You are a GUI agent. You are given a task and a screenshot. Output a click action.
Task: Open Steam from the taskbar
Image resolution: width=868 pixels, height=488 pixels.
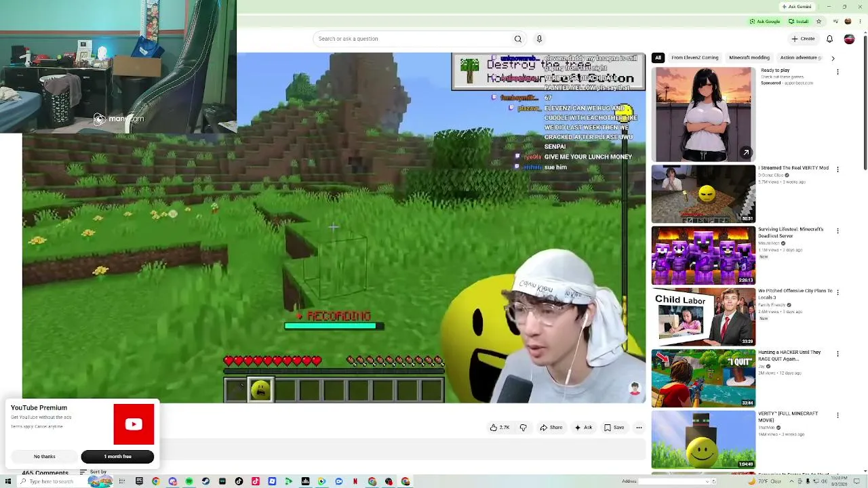pyautogui.click(x=205, y=481)
